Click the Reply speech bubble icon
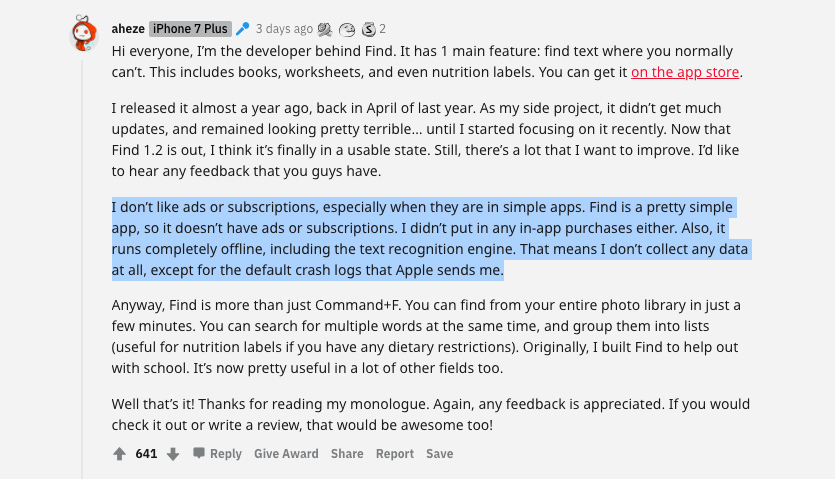Screen dimensions: 835x479 (x=199, y=454)
